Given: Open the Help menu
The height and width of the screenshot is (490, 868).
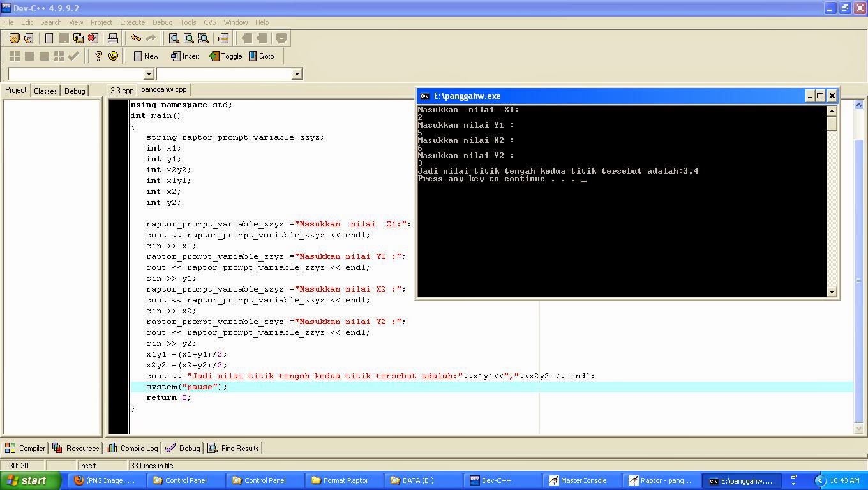Looking at the screenshot, I should tap(262, 22).
